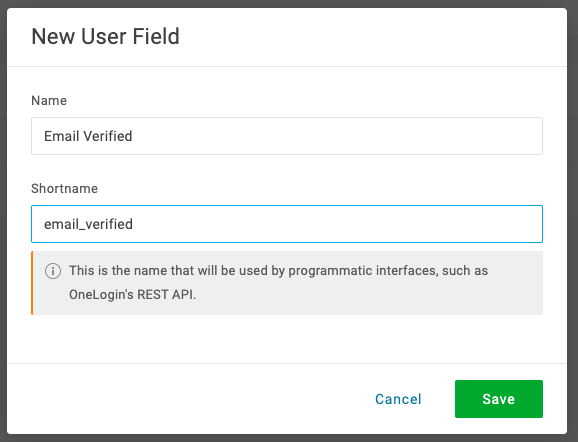Image resolution: width=578 pixels, height=442 pixels.
Task: Cancel the New User Field dialog
Action: (x=398, y=399)
